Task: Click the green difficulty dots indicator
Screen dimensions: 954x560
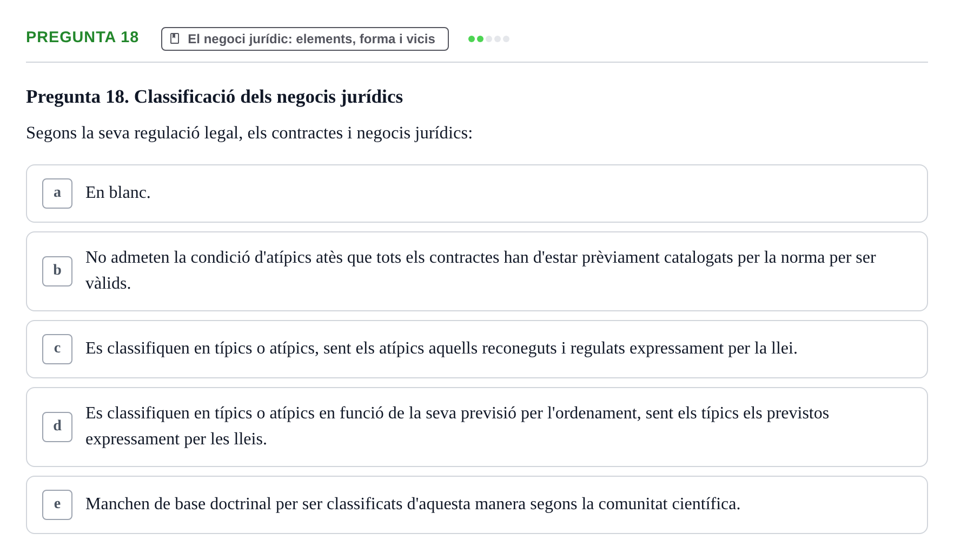Action: coord(489,39)
